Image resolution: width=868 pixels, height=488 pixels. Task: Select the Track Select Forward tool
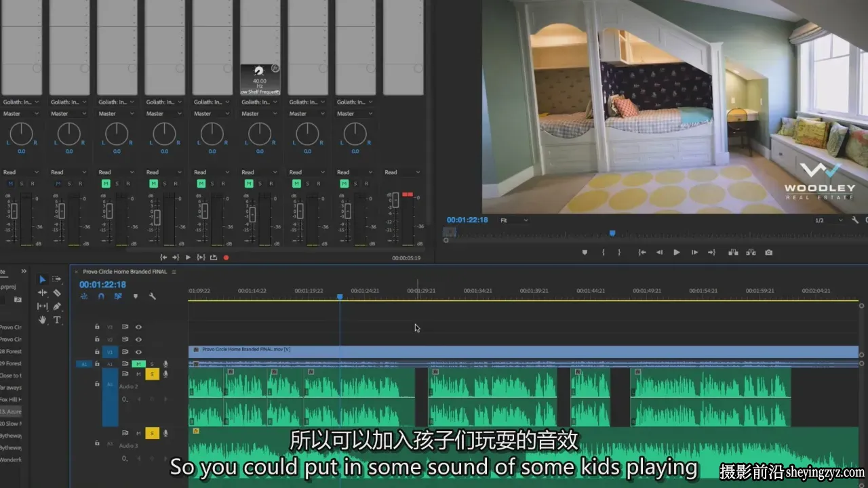coord(57,279)
